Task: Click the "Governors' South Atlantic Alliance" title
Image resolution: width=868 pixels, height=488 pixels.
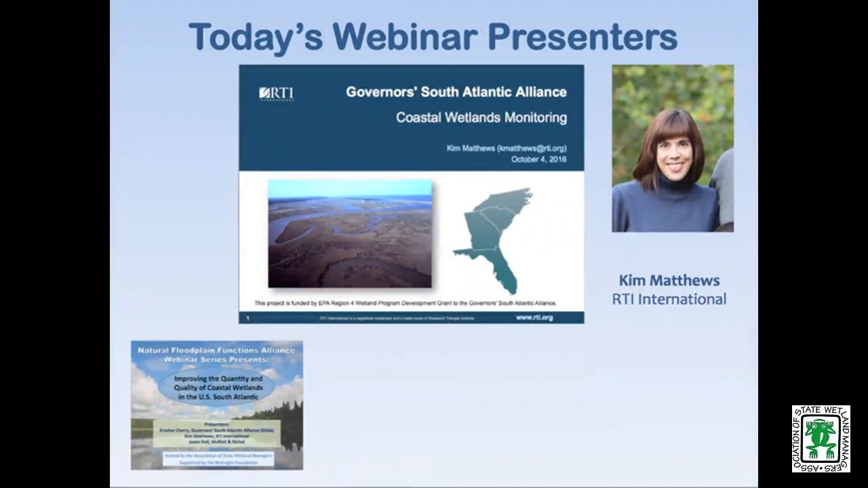Action: coord(456,92)
